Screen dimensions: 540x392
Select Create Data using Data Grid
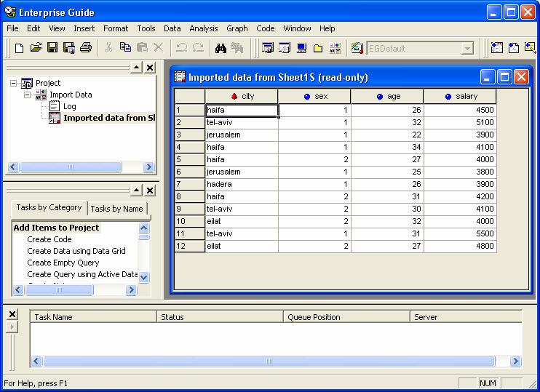(76, 251)
